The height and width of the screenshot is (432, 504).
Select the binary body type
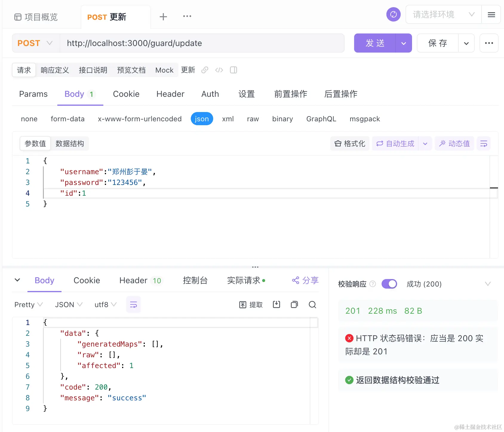(x=282, y=119)
